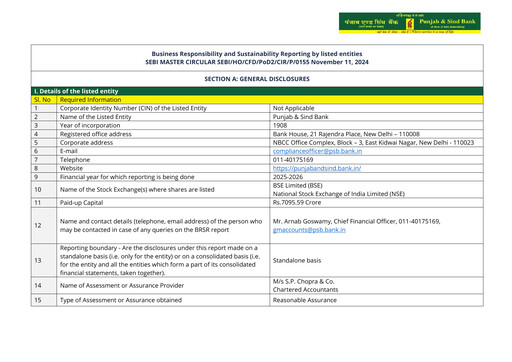Click serial number 13 cell
Screen dimensions: 512x362
[44, 260]
